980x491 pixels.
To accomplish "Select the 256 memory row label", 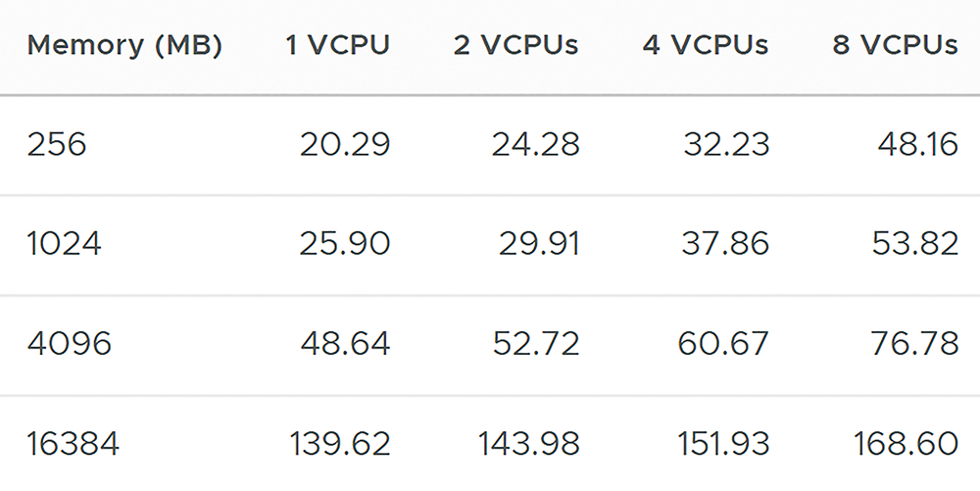I will pos(56,144).
